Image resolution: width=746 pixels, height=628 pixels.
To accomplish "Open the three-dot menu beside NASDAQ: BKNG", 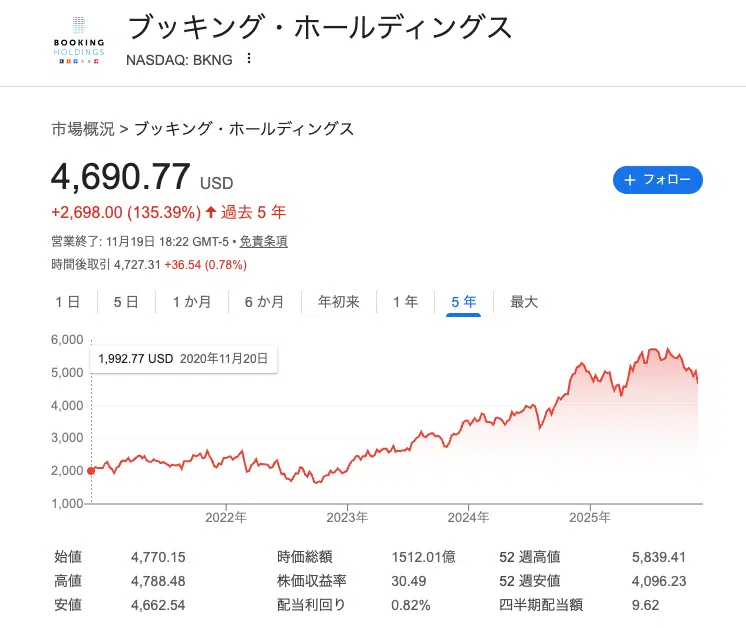I will coord(249,59).
